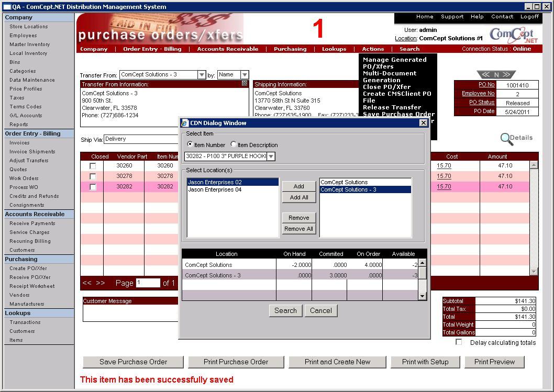Click the CDN Dialog title bar icon
Screen dimensions: 554x392
pos(185,123)
